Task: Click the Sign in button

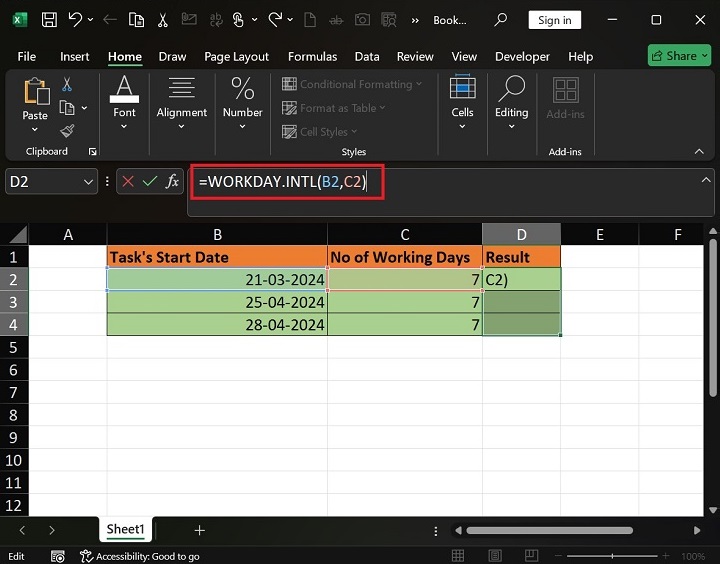Action: pos(554,20)
